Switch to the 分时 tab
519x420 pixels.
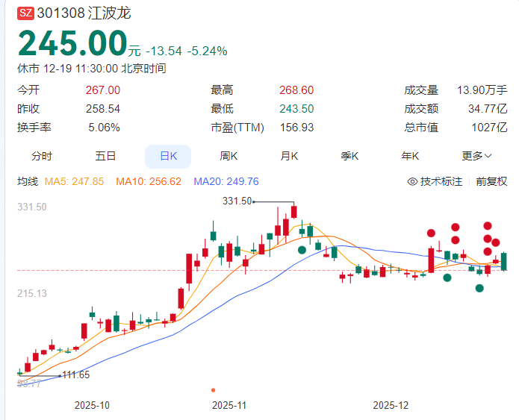coord(42,156)
